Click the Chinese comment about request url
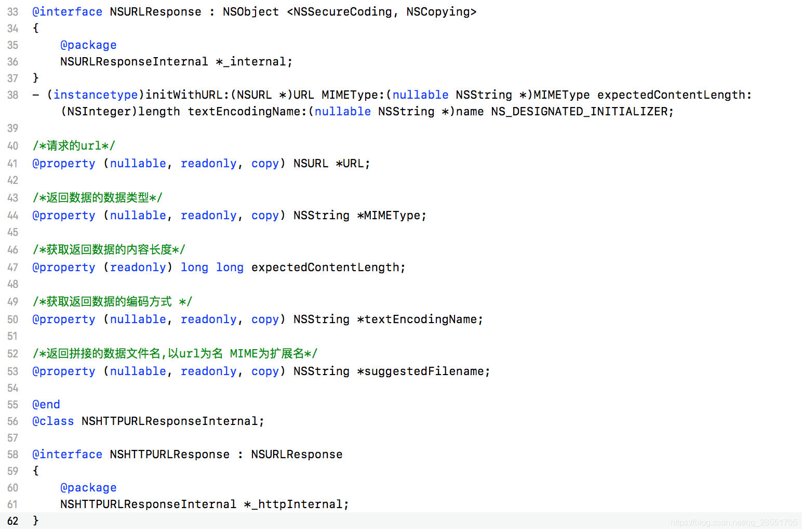 pos(73,145)
